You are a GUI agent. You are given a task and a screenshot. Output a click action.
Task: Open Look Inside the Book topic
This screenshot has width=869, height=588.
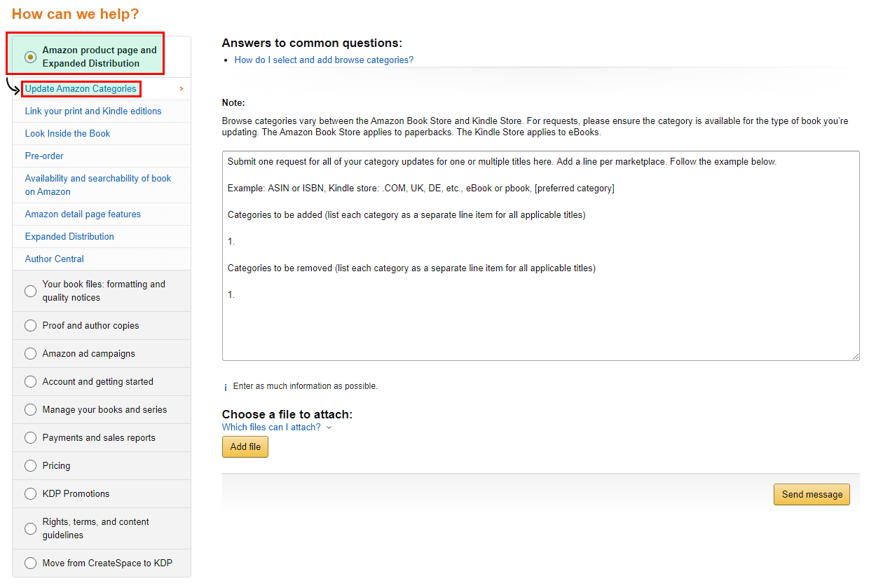tap(68, 134)
